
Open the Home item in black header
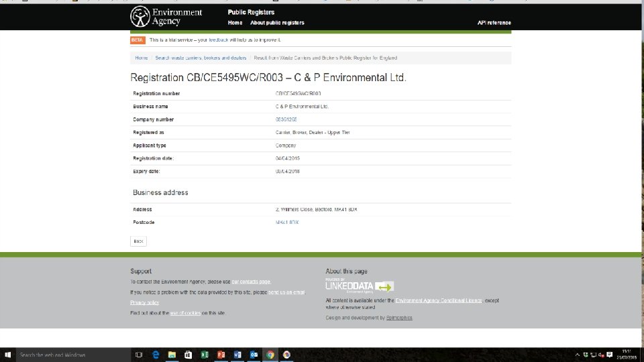coord(235,23)
